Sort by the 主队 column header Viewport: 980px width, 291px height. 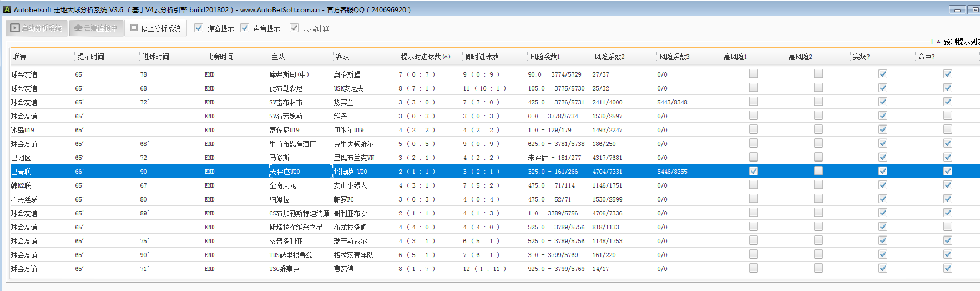pos(278,57)
